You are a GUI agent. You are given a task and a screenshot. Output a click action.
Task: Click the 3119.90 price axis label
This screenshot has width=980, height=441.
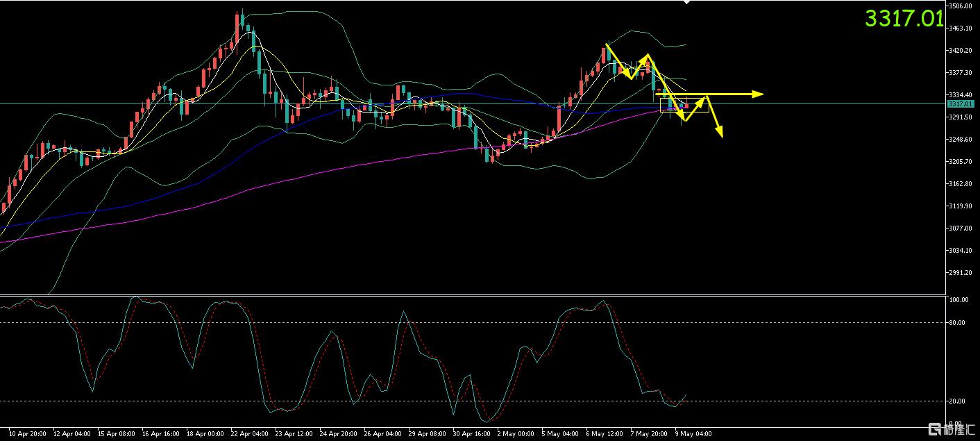(x=962, y=206)
